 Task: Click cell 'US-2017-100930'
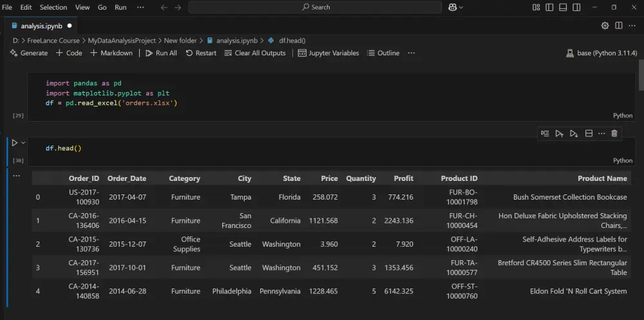click(x=84, y=197)
